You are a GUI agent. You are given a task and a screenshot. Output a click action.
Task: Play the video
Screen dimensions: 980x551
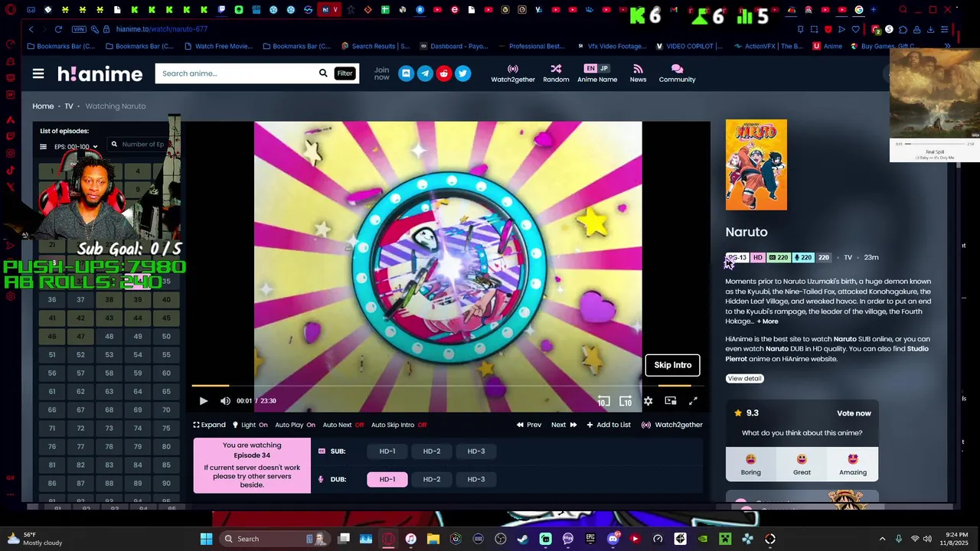(x=203, y=401)
